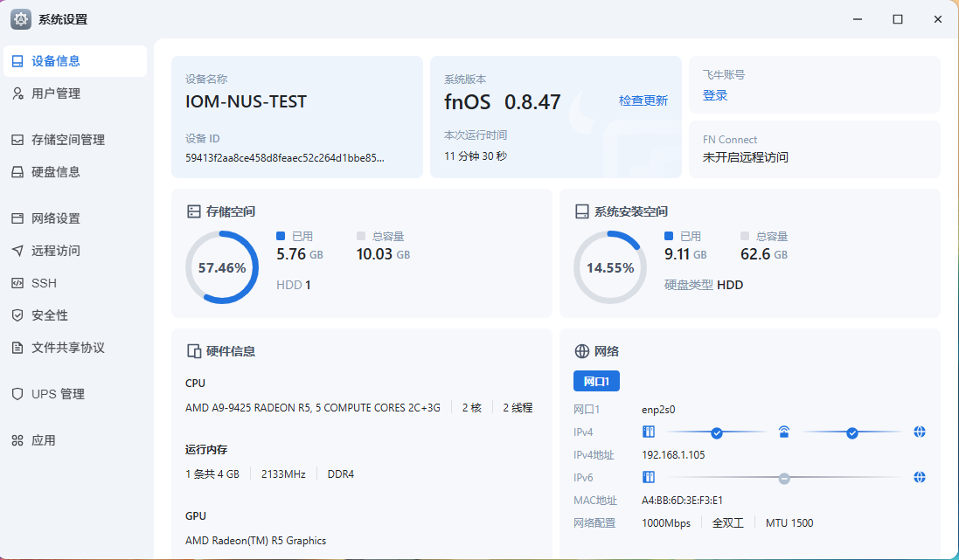Open 应用 settings page
Screen dimensions: 959x560
point(75,440)
